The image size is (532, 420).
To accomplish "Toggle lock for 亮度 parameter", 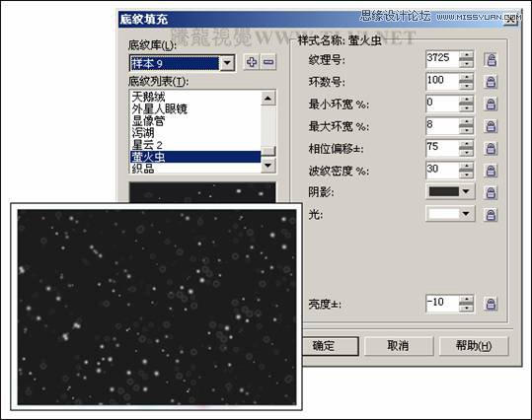I will [491, 304].
